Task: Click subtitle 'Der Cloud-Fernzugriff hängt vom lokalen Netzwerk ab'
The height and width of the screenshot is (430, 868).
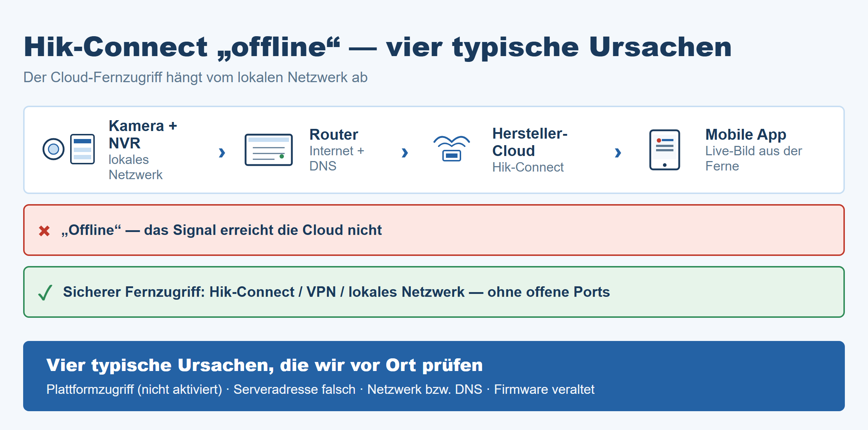Action: coord(195,77)
